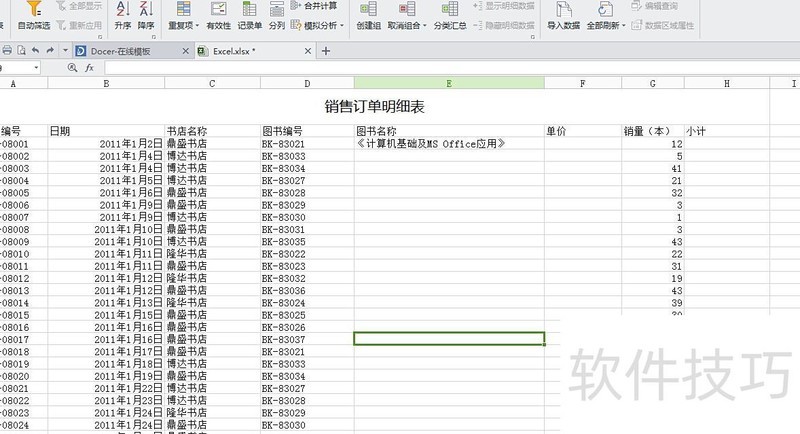This screenshot has width=800, height=434.
Task: Click 数据区域属性 data range properties
Action: pyautogui.click(x=663, y=24)
